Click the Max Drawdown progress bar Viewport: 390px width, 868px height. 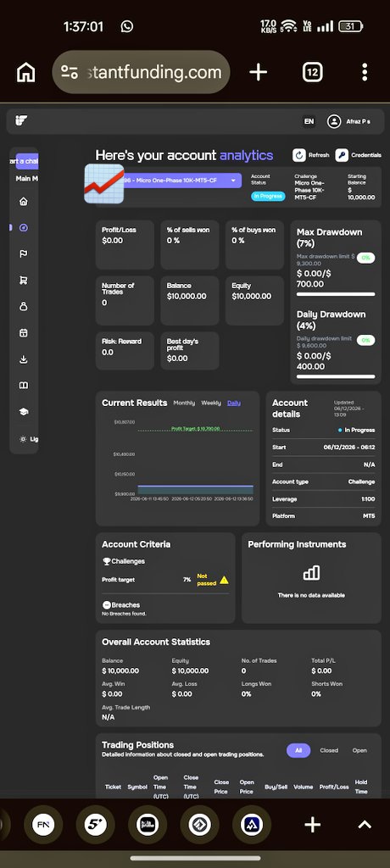(336, 294)
